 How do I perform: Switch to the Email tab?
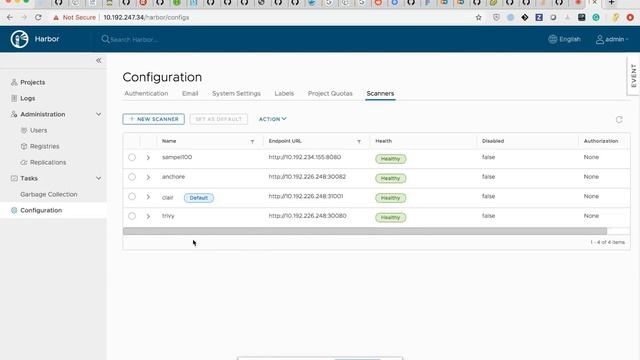pos(190,93)
